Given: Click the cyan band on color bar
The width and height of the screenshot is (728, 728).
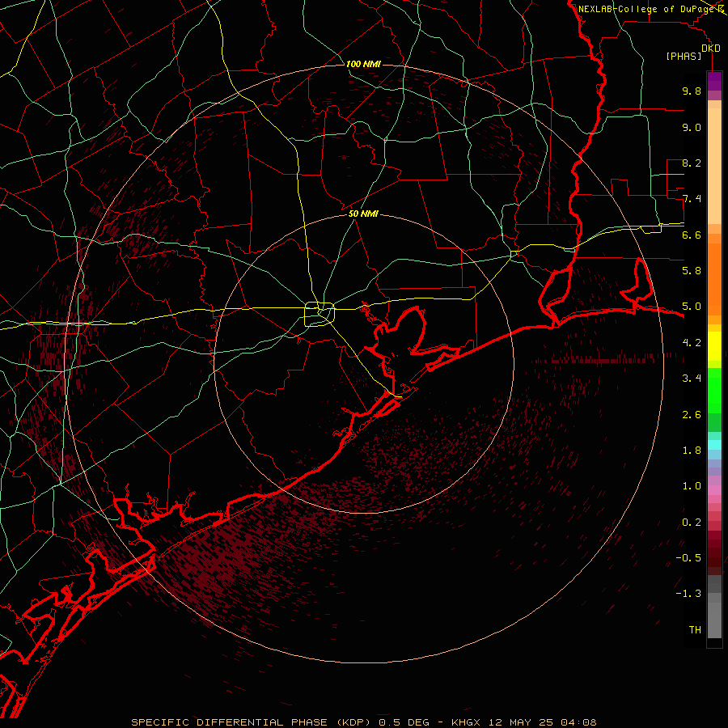Looking at the screenshot, I should click(714, 445).
